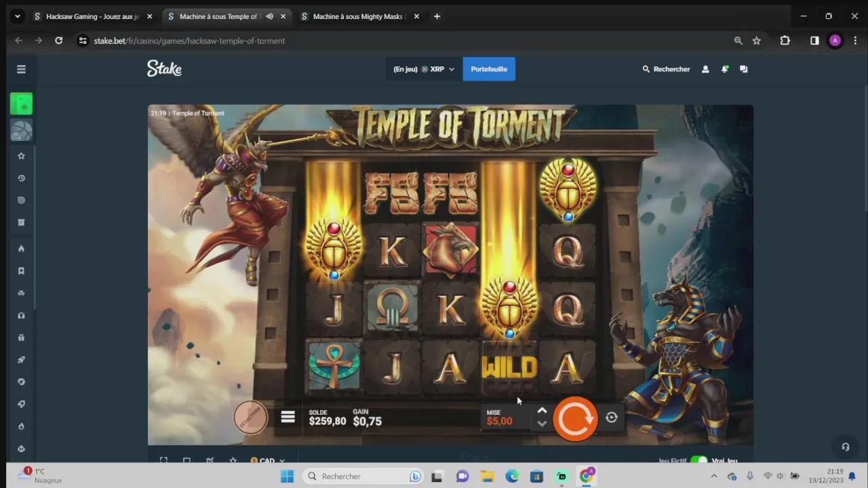This screenshot has height=488, width=868.
Task: Click Rechercher in the Stake header
Action: click(666, 69)
